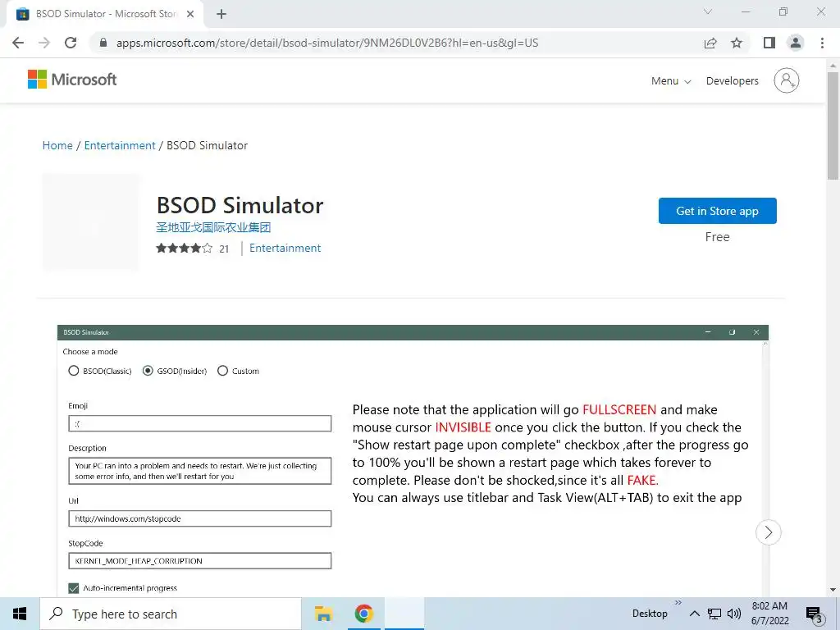
Task: Open Chrome from the taskbar
Action: pyautogui.click(x=363, y=614)
